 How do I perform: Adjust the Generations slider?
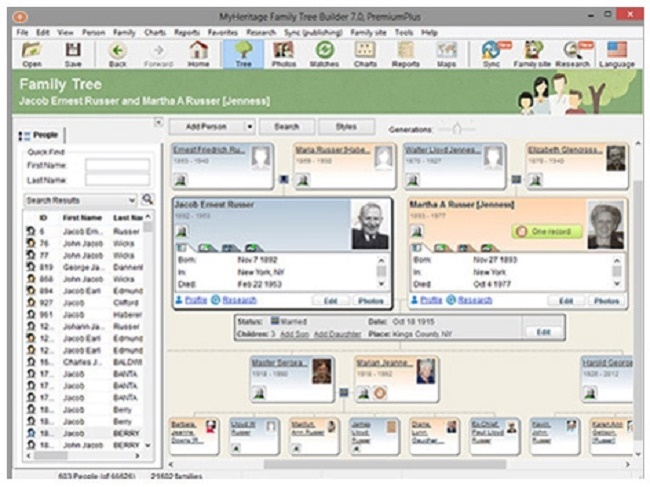(457, 129)
